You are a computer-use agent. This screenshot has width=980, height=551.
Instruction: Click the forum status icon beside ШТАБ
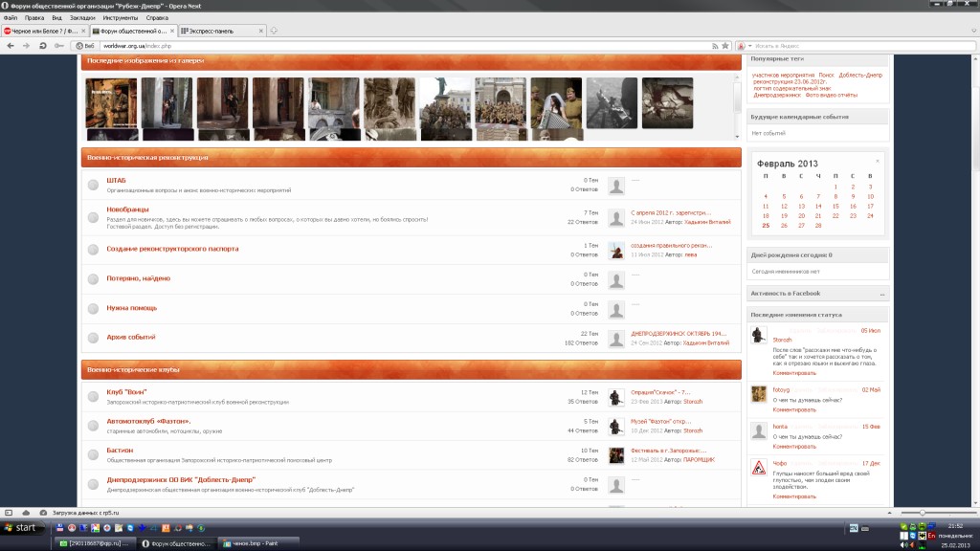click(x=93, y=186)
